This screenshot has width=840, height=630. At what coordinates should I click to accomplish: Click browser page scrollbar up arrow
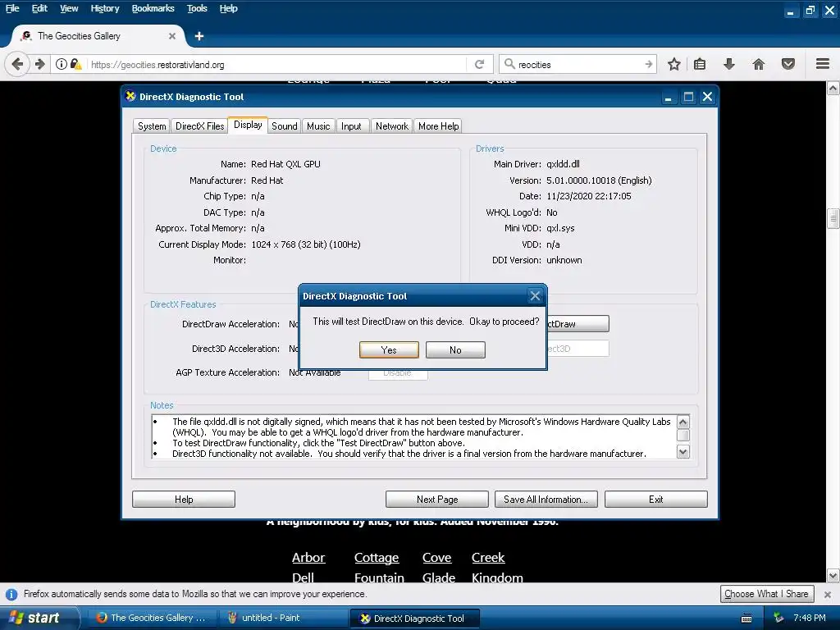(x=833, y=89)
